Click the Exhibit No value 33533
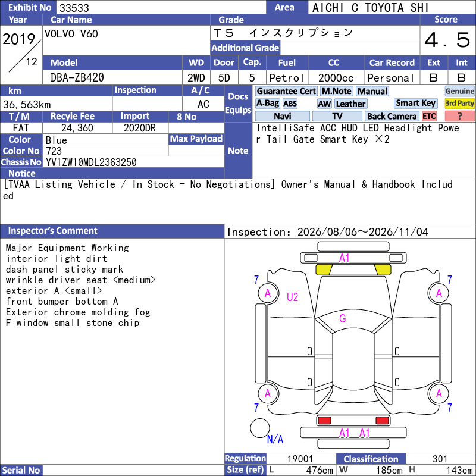Image resolution: width=476 pixels, height=476 pixels. pyautogui.click(x=74, y=8)
